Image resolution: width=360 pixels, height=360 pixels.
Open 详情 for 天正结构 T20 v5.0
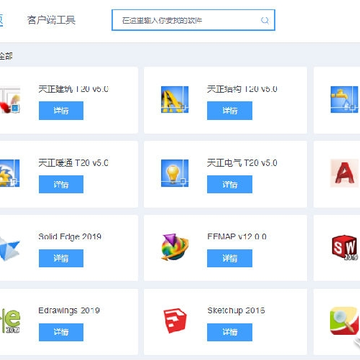point(230,111)
